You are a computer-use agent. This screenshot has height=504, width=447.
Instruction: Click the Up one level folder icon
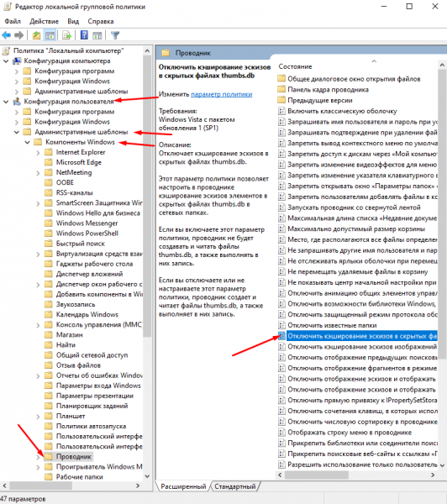[36, 35]
